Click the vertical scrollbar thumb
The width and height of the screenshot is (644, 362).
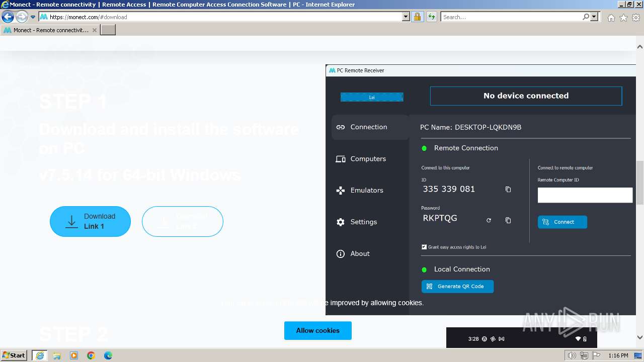pyautogui.click(x=639, y=182)
